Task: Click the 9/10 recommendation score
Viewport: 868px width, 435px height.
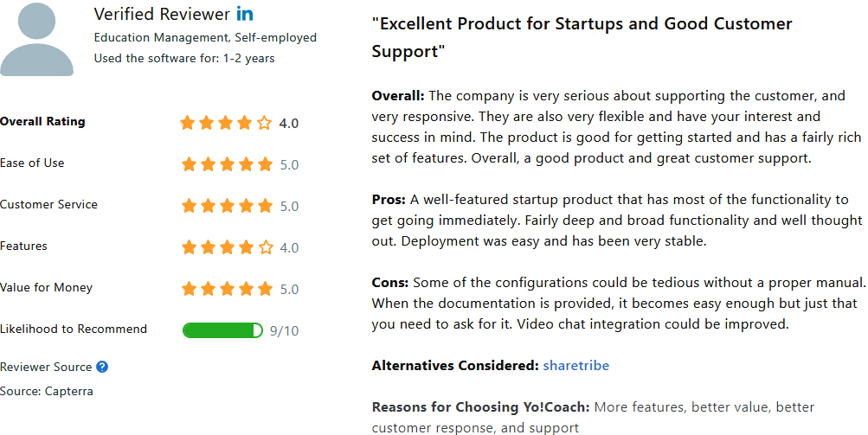Action: 284,331
